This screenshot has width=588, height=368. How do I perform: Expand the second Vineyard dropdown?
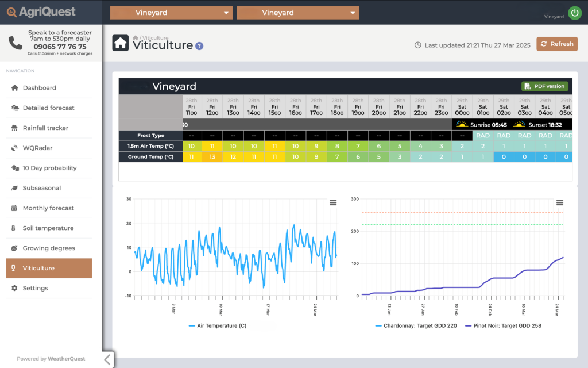(297, 13)
